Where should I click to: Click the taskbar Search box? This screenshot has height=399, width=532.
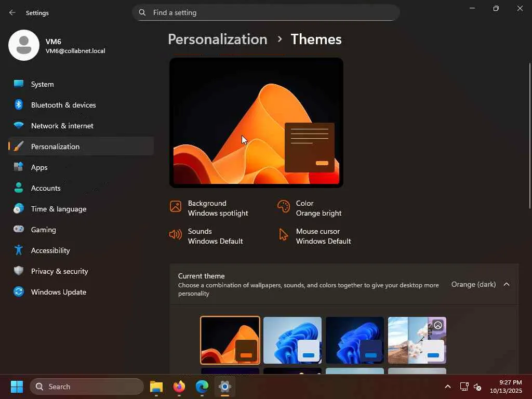pyautogui.click(x=87, y=387)
